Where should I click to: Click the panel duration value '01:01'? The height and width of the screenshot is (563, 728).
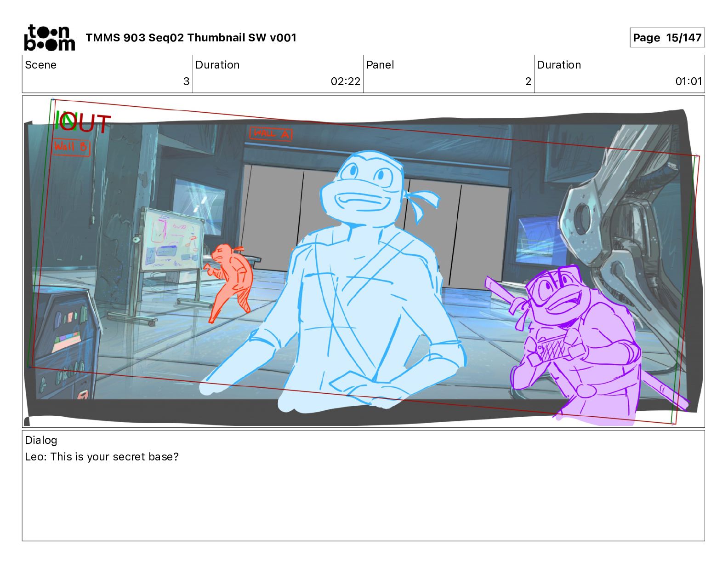[688, 81]
